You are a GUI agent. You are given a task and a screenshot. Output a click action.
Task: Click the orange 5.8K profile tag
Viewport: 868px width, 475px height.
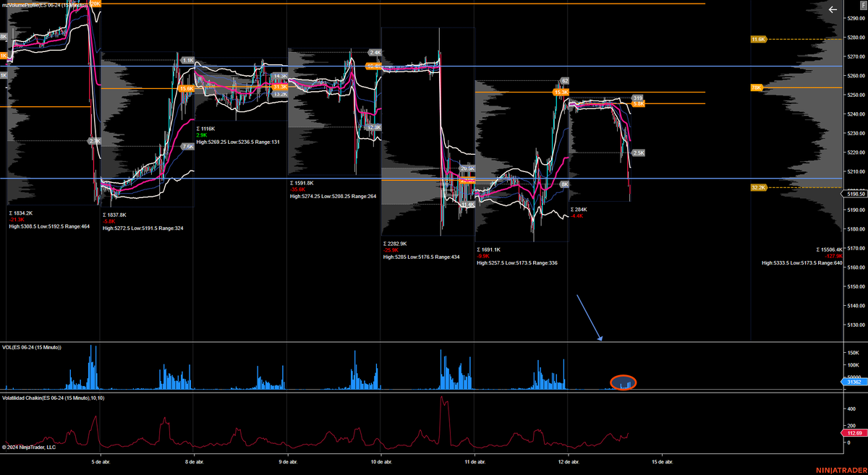pyautogui.click(x=638, y=104)
